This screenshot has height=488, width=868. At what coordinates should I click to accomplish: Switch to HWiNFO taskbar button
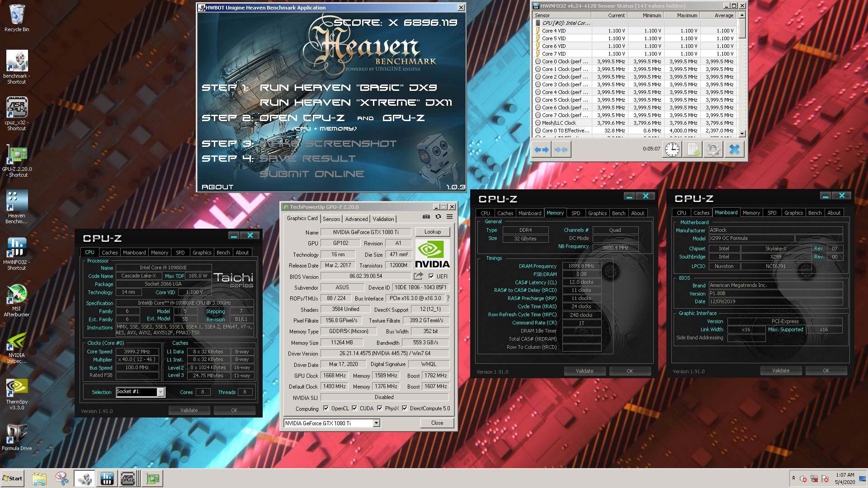(x=107, y=479)
